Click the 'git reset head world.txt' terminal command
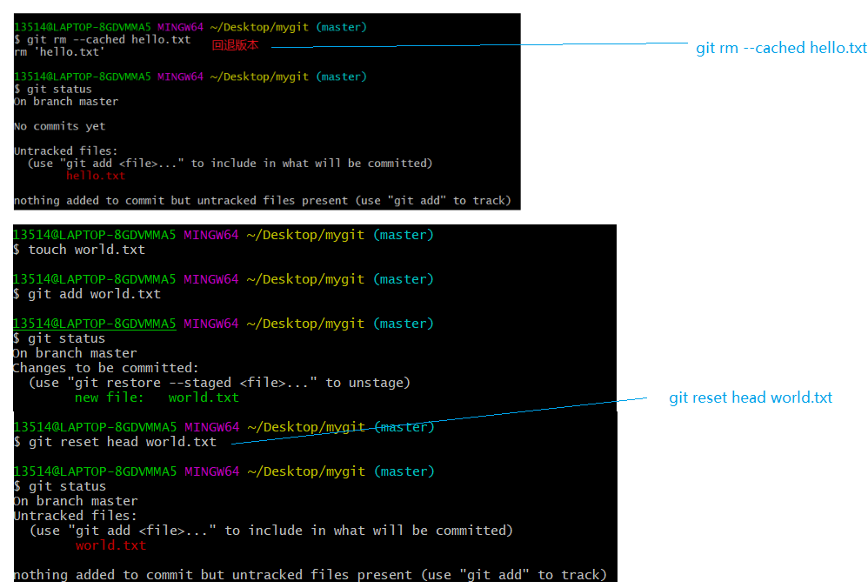Viewport: 868px width, 588px height. (x=122, y=442)
